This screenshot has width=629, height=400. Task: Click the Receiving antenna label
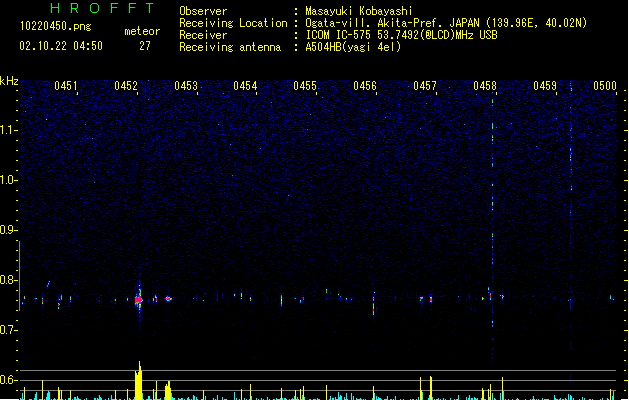coord(230,47)
